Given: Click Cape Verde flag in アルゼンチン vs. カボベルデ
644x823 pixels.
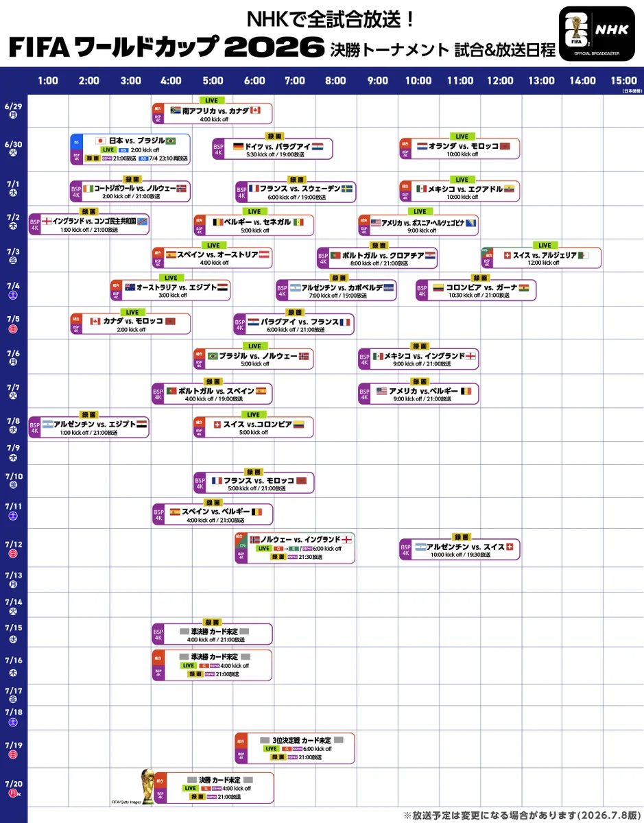Looking at the screenshot, I should coord(389,287).
